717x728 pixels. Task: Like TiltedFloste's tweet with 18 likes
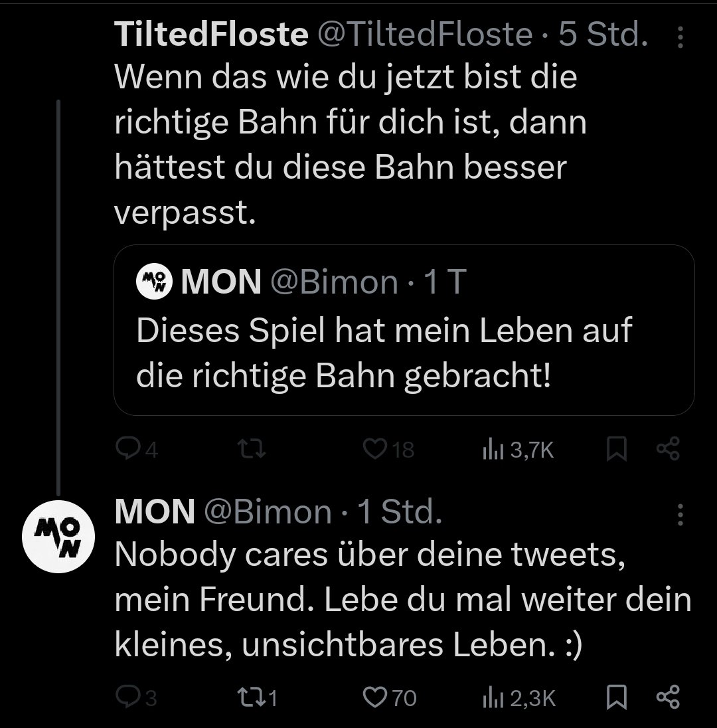coord(388,449)
